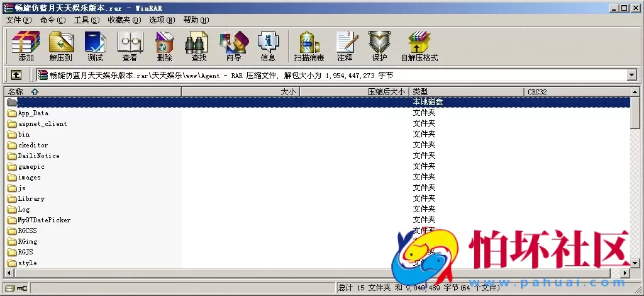This screenshot has width=644, height=296.
Task: Click the 信息 (Info) toolbar icon
Action: pyautogui.click(x=268, y=42)
